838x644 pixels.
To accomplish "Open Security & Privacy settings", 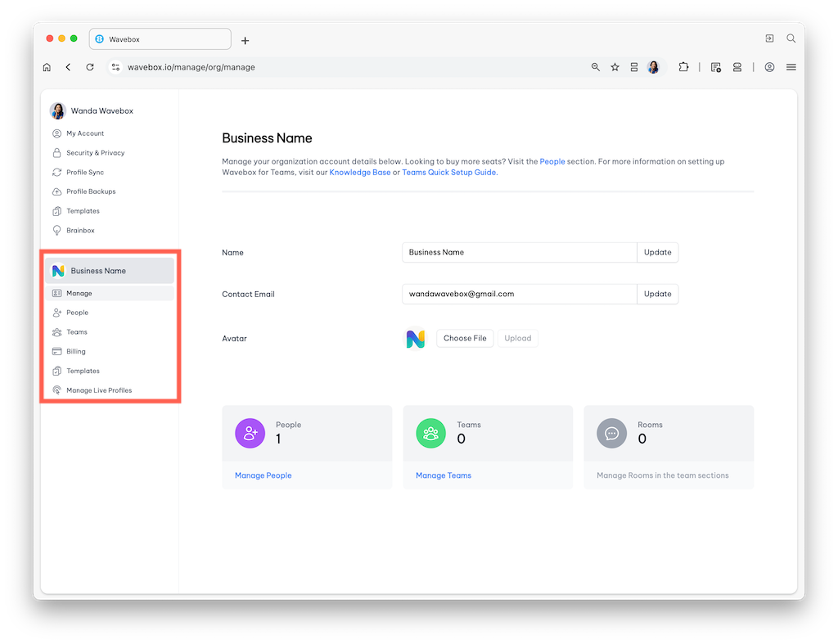I will point(95,153).
